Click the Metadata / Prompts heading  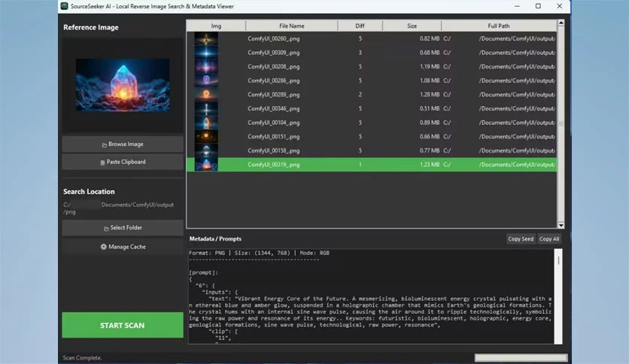215,239
